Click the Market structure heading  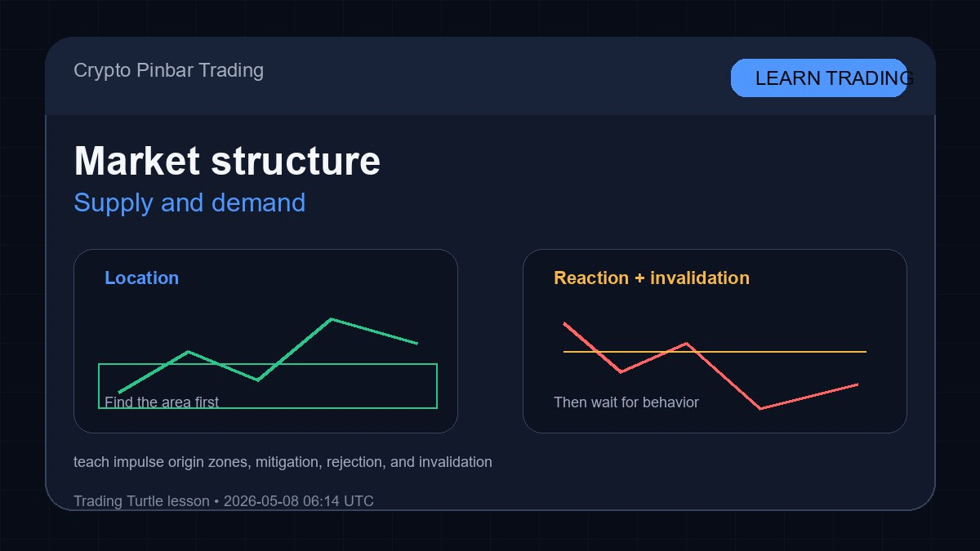coord(227,161)
